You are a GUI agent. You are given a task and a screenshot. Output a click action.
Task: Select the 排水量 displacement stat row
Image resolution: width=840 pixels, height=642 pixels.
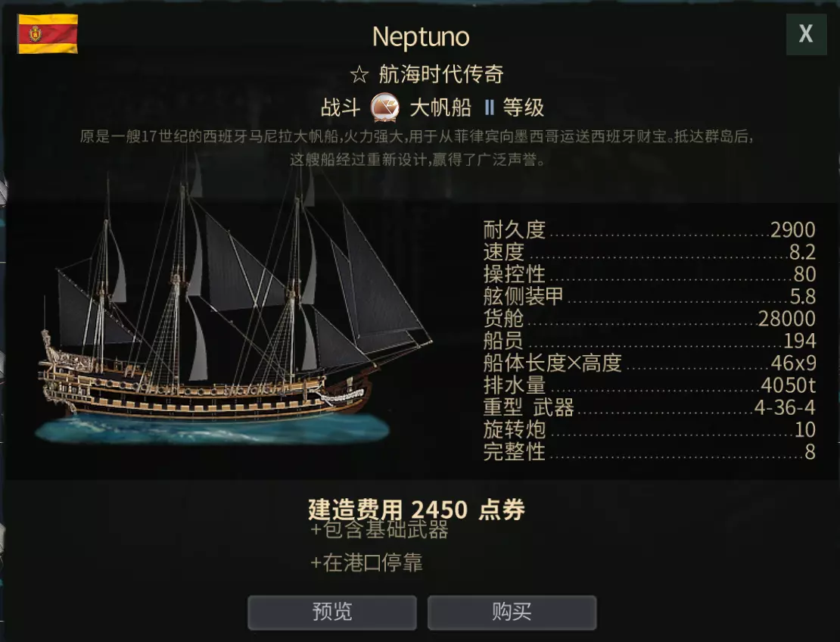point(649,385)
